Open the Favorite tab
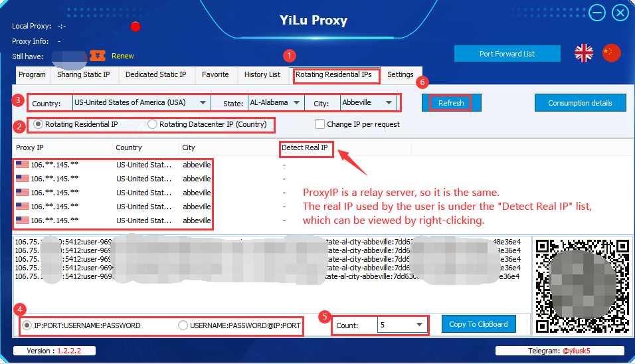The width and height of the screenshot is (635, 364). tap(215, 75)
